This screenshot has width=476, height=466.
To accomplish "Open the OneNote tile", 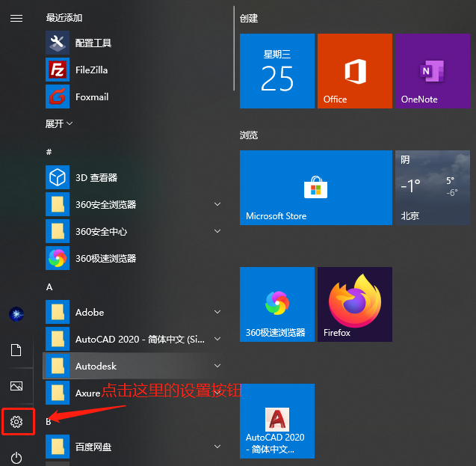I will point(433,71).
